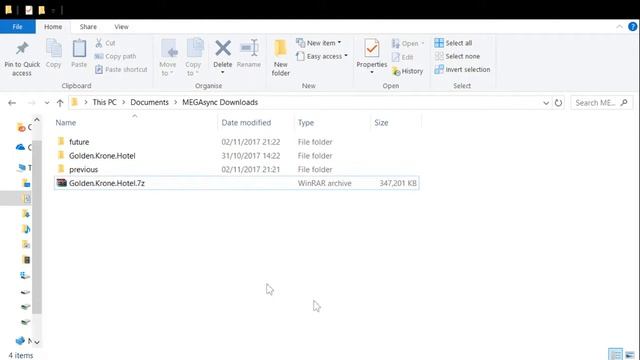
Task: Click Paste shortcut
Action: click(121, 69)
